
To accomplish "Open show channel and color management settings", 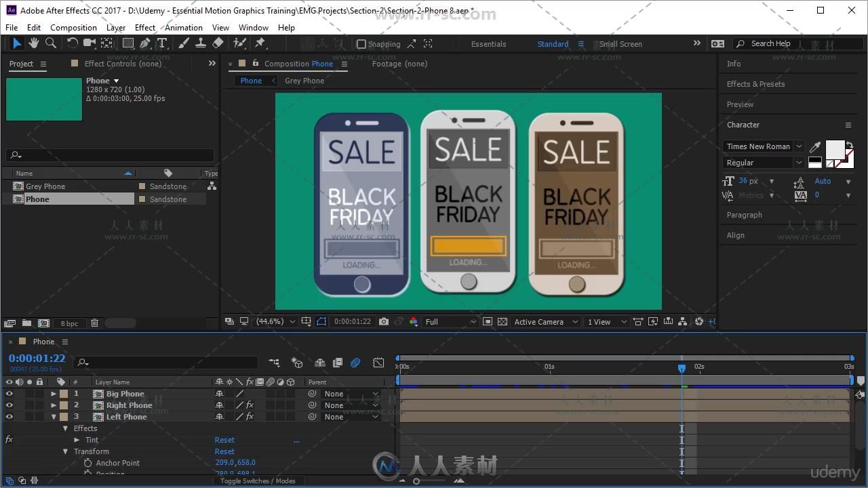I will (x=414, y=322).
